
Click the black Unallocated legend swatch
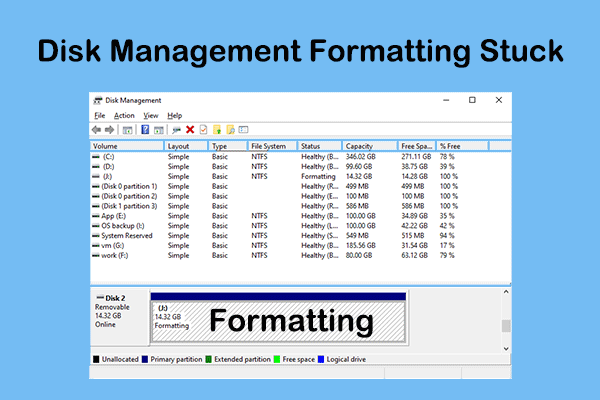96,359
